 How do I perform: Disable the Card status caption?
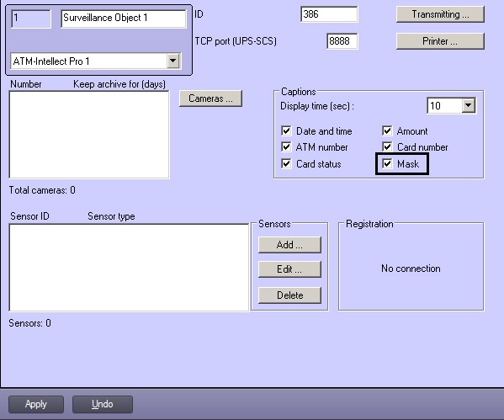point(286,163)
